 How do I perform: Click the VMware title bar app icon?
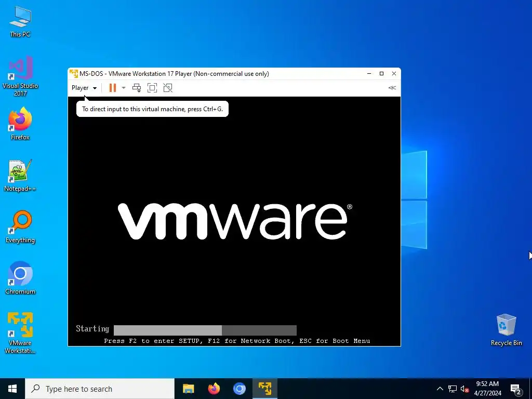[x=73, y=74]
